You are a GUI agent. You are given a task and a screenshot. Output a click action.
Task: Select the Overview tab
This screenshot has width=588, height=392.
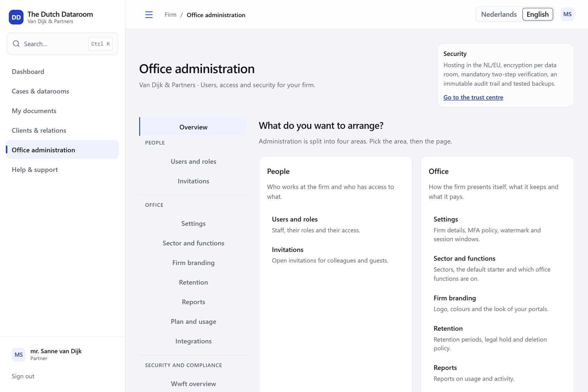click(x=193, y=127)
